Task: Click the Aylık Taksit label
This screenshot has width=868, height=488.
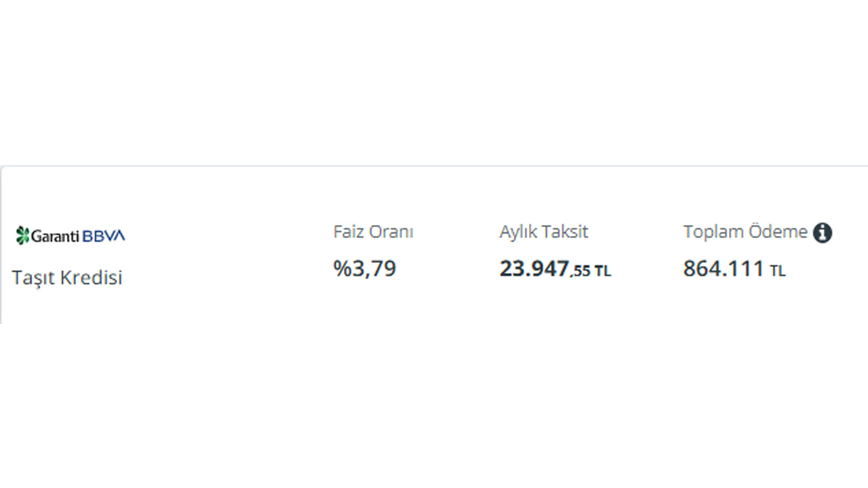Action: pyautogui.click(x=544, y=232)
